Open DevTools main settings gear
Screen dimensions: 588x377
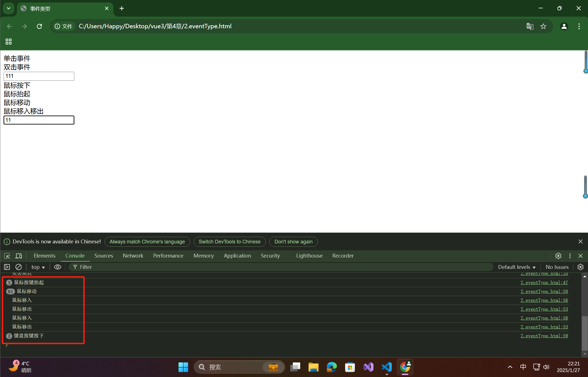pyautogui.click(x=558, y=256)
